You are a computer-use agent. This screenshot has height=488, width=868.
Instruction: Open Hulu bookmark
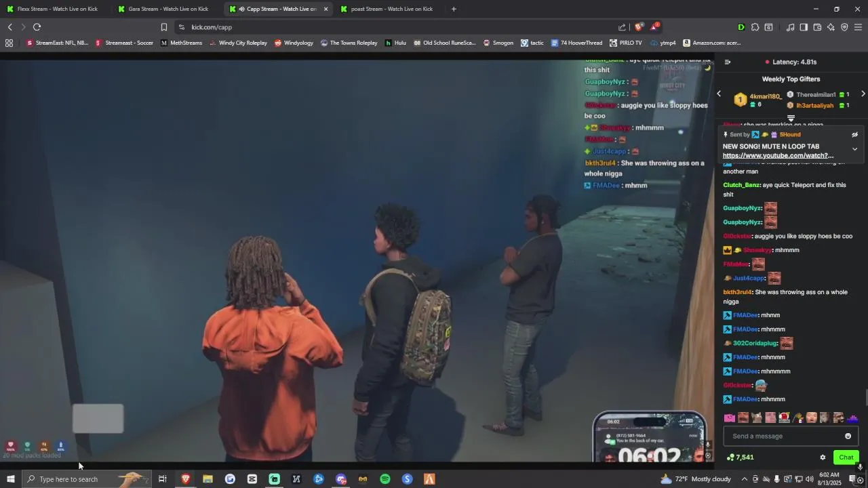click(395, 43)
